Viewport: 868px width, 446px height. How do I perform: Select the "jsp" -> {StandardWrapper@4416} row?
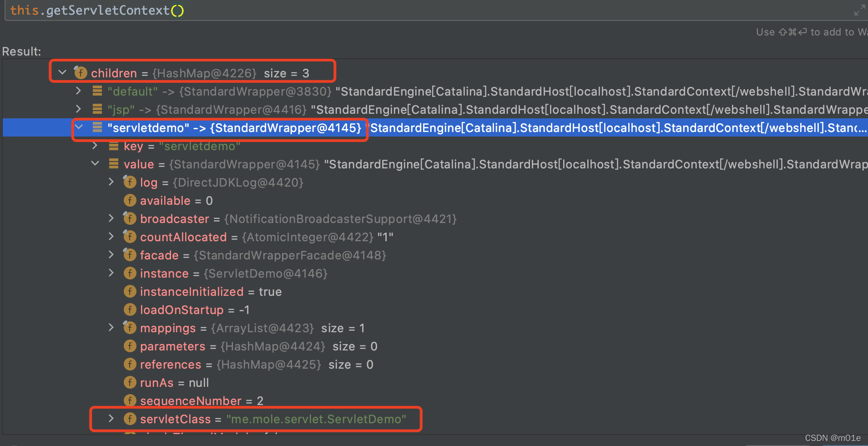click(435, 109)
